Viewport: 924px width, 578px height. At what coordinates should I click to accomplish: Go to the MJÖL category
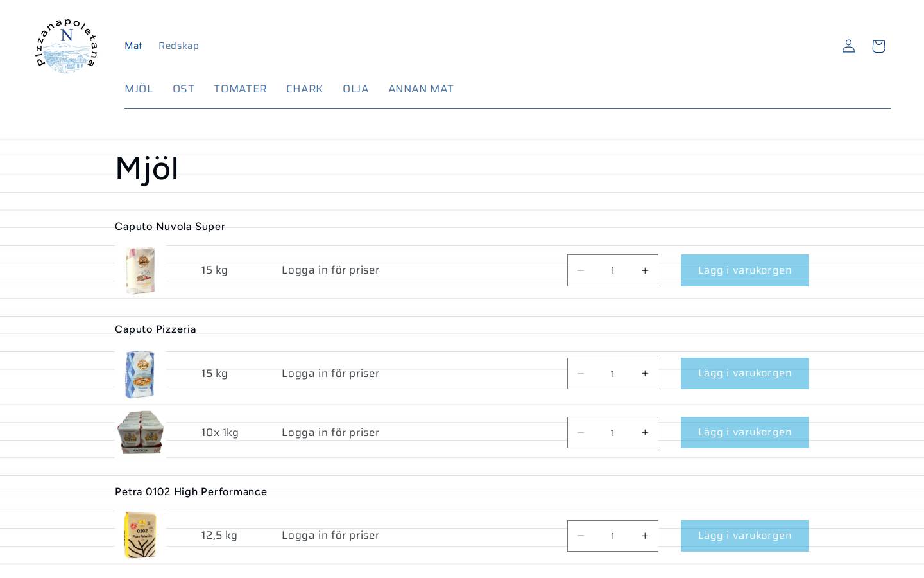[x=139, y=89]
